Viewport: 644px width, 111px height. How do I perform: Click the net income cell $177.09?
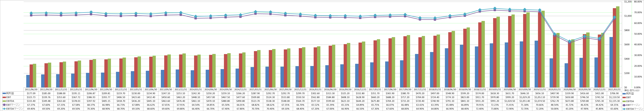tap(31, 93)
